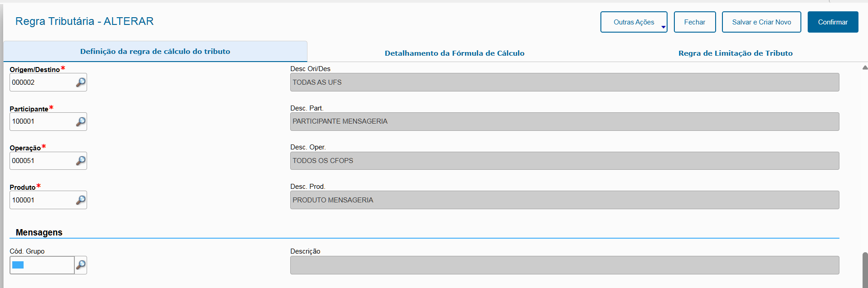Select the Produto code input
The width and height of the screenshot is (868, 288).
click(42, 200)
